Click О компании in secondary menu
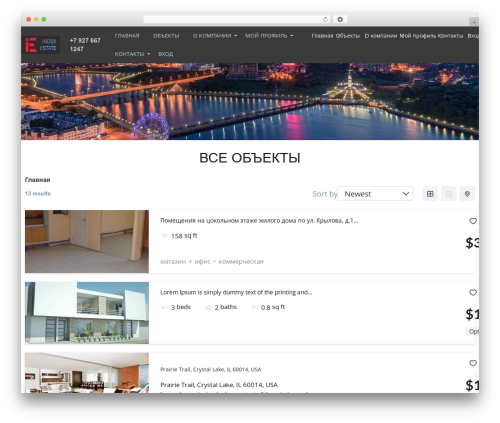500x423 pixels. pos(380,36)
